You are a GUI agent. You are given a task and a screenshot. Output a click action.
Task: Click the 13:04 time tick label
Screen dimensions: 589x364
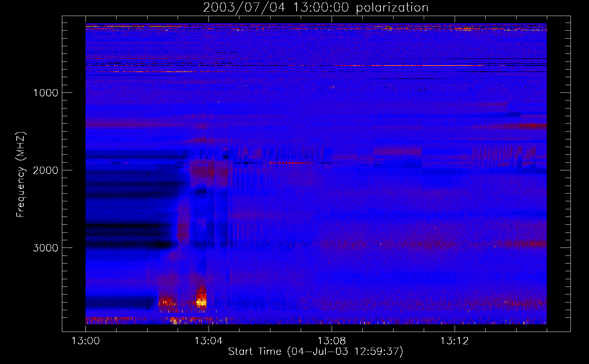tap(208, 341)
